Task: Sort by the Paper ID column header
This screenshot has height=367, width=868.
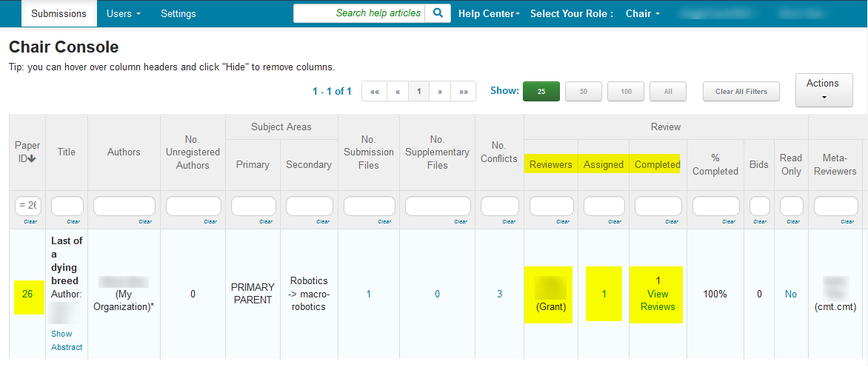Action: coord(27,152)
